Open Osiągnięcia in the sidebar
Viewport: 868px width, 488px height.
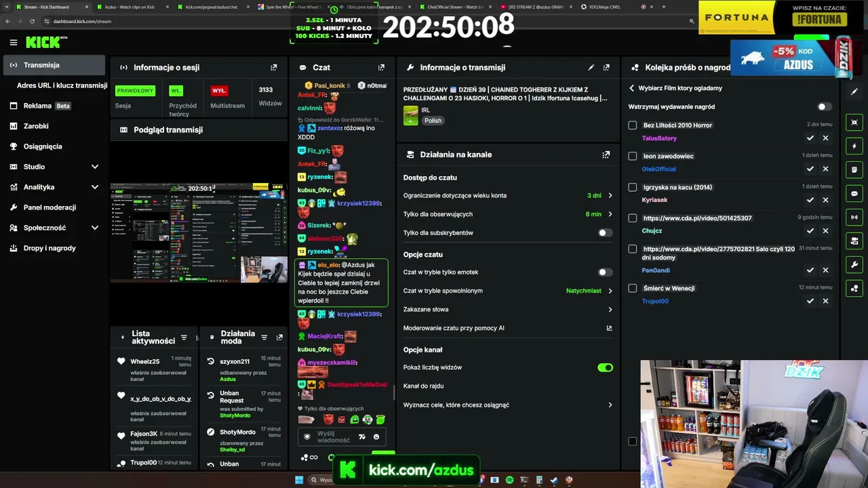(54, 146)
